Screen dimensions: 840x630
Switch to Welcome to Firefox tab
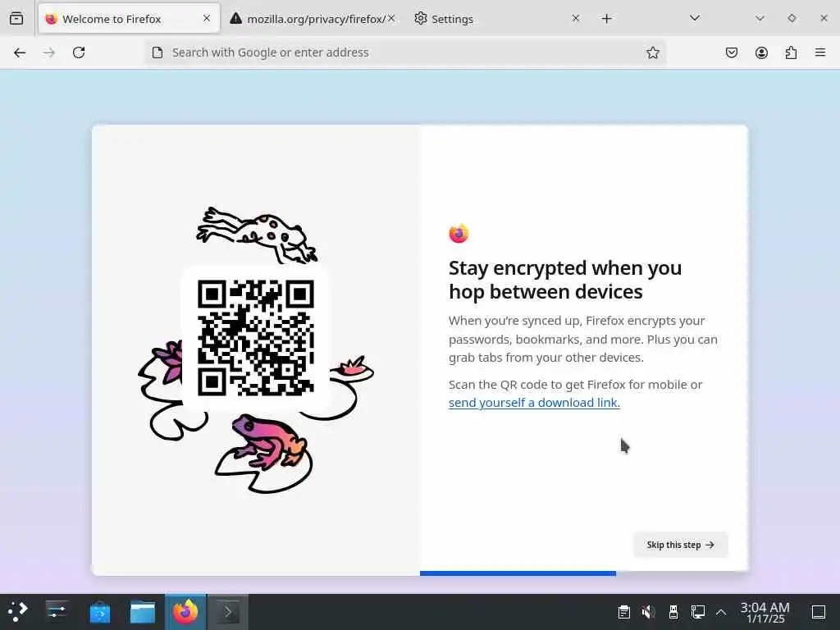[x=129, y=19]
